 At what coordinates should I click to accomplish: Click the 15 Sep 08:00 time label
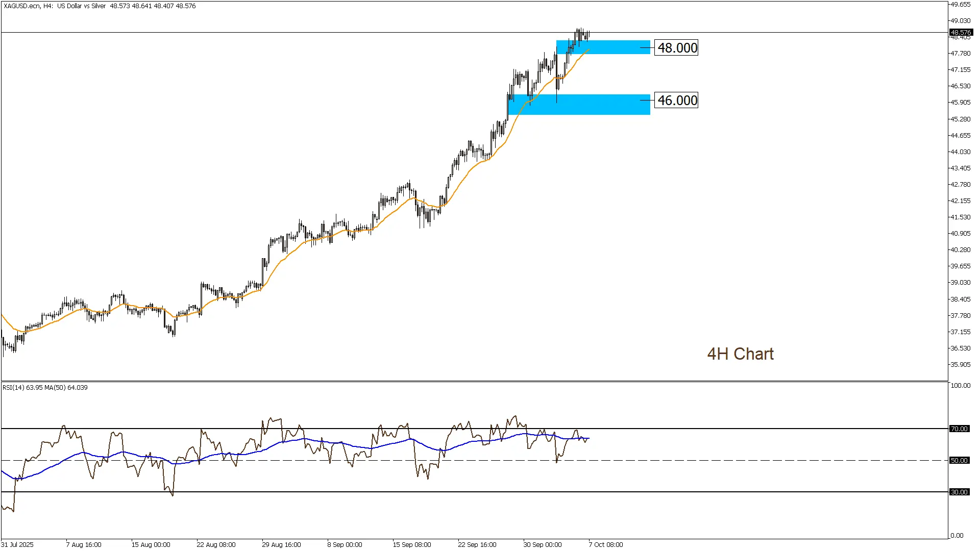[x=412, y=545]
